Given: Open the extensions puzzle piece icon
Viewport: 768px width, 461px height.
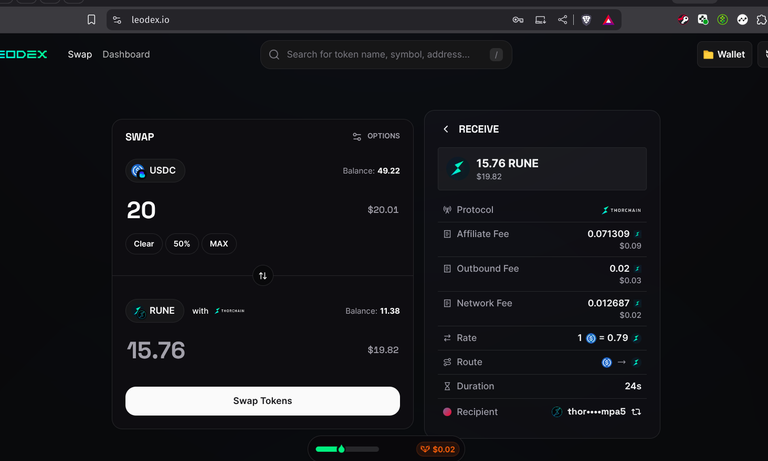Looking at the screenshot, I should pos(762,20).
